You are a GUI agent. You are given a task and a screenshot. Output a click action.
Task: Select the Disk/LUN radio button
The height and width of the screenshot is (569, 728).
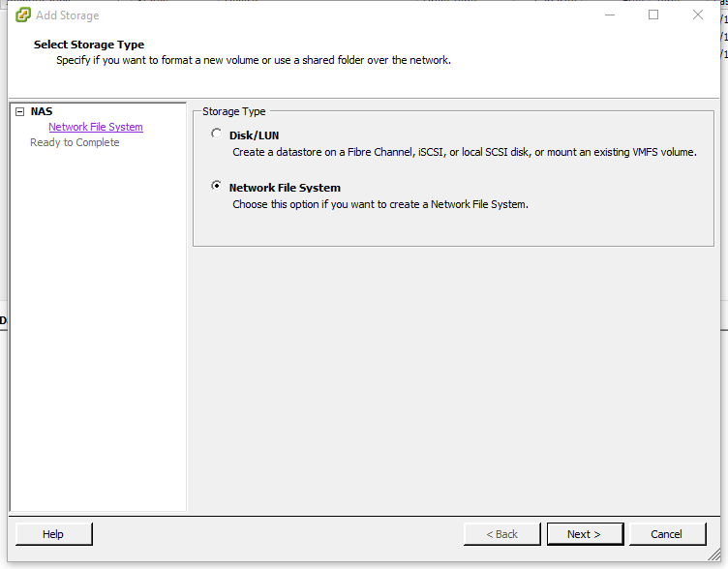[216, 135]
